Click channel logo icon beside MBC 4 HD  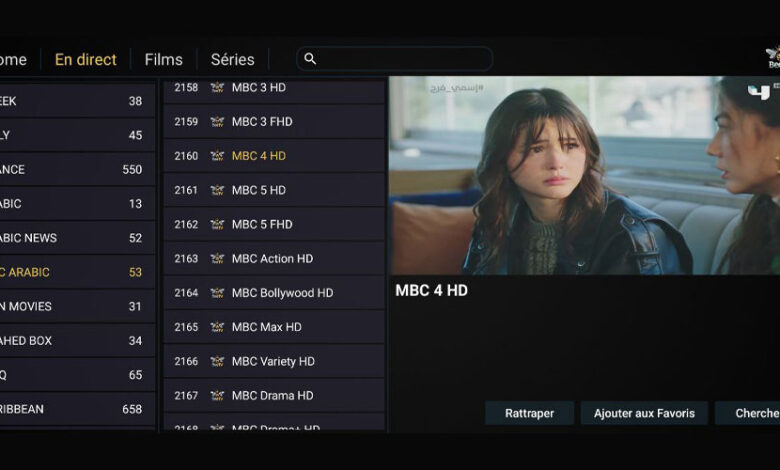coord(217,156)
